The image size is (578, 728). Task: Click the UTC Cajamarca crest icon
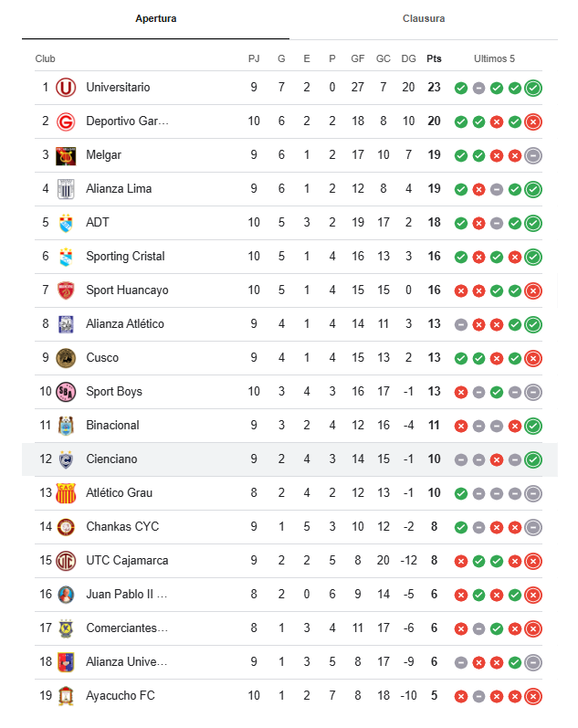(x=66, y=562)
